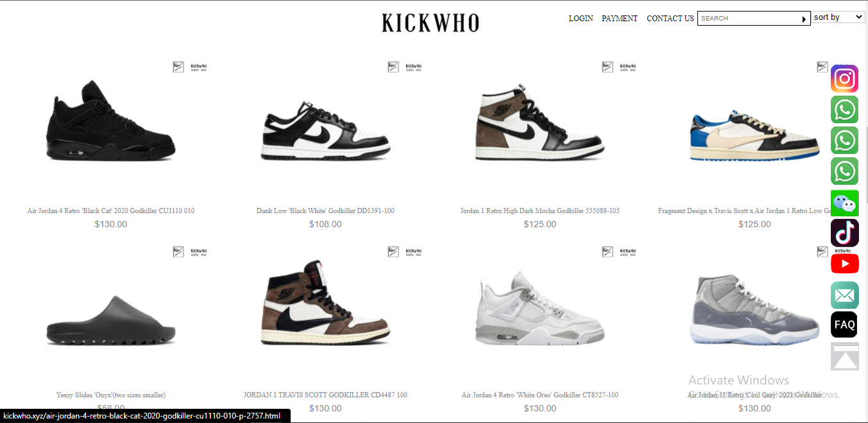Focus the SEARCH input field
Image resolution: width=868 pixels, height=423 pixels.
[749, 19]
